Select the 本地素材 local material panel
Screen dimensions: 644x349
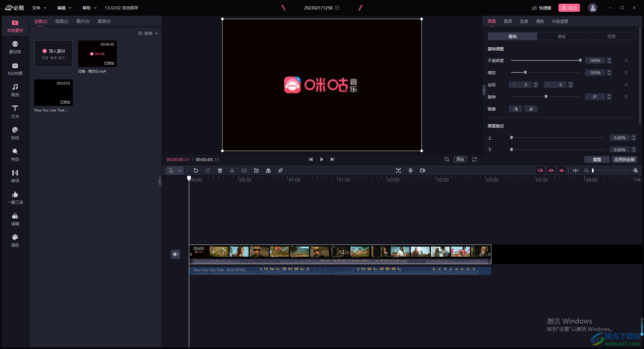15,26
